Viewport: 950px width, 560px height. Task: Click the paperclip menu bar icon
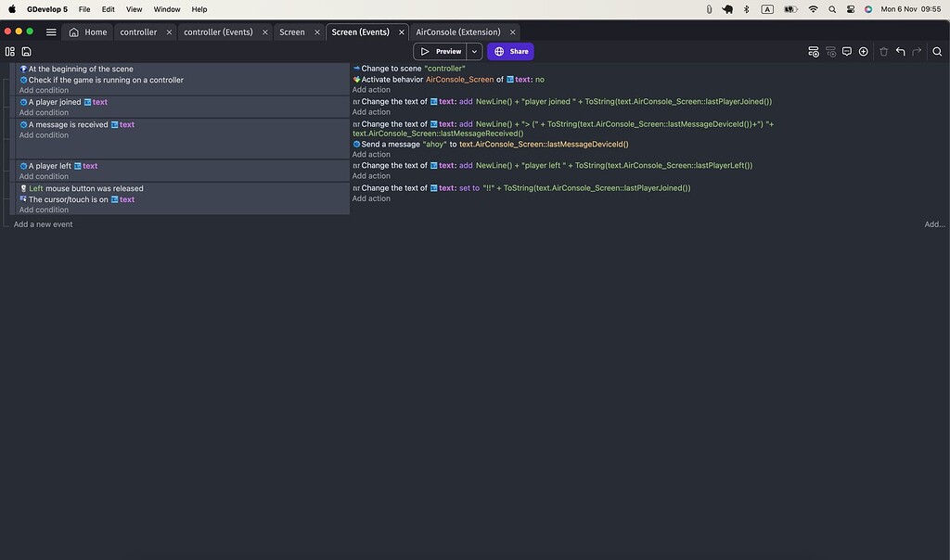coord(709,9)
